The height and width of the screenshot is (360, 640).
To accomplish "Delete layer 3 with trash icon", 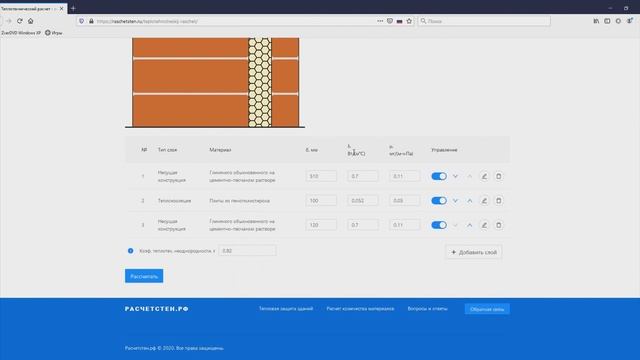I will pyautogui.click(x=498, y=225).
